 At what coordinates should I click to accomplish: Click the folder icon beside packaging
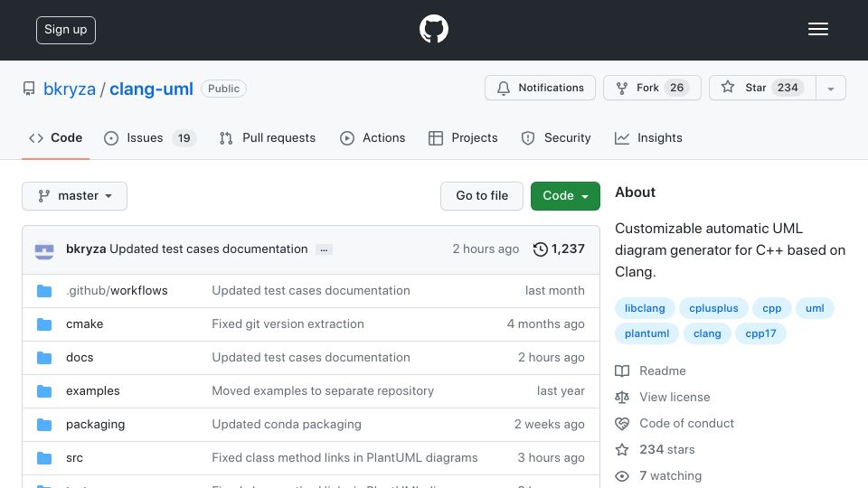pyautogui.click(x=44, y=425)
